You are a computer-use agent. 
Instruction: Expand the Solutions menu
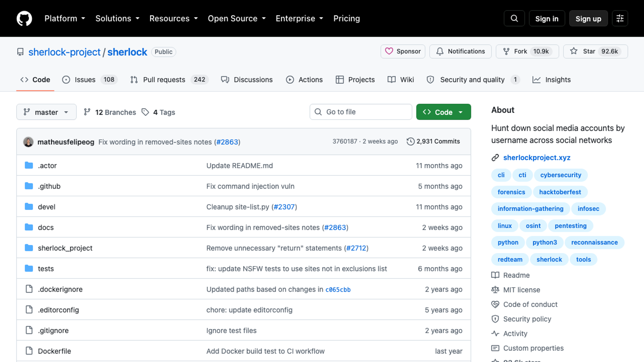[118, 19]
